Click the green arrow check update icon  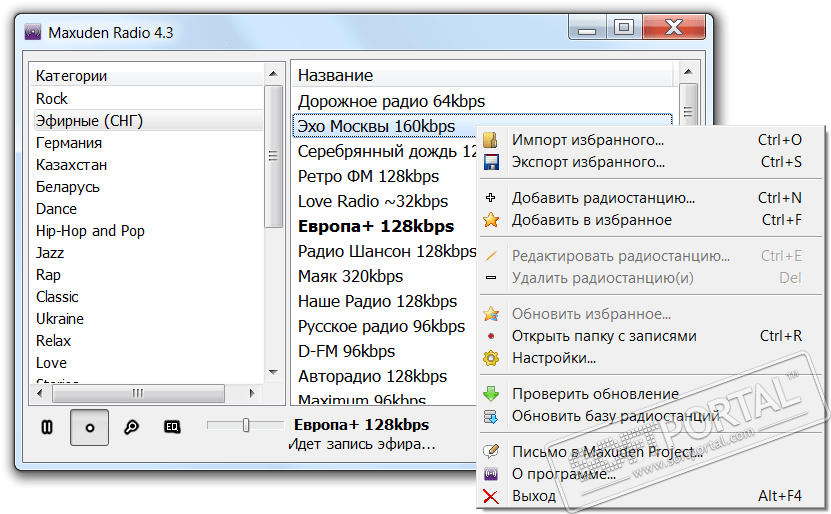click(491, 394)
